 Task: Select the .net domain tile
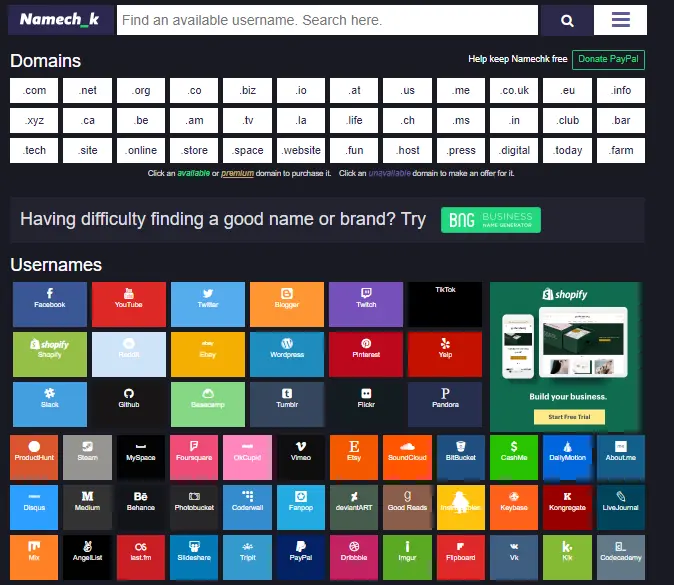pyautogui.click(x=87, y=90)
